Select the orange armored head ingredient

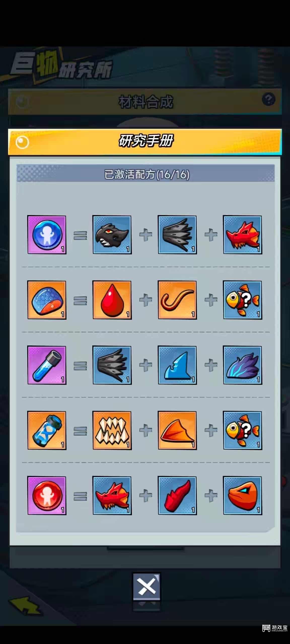[242, 495]
